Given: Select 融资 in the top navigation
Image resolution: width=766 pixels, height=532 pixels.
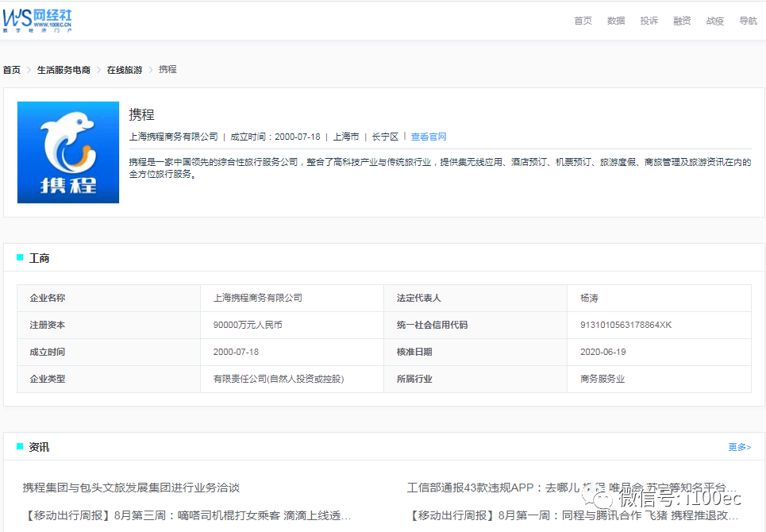Looking at the screenshot, I should point(682,21).
